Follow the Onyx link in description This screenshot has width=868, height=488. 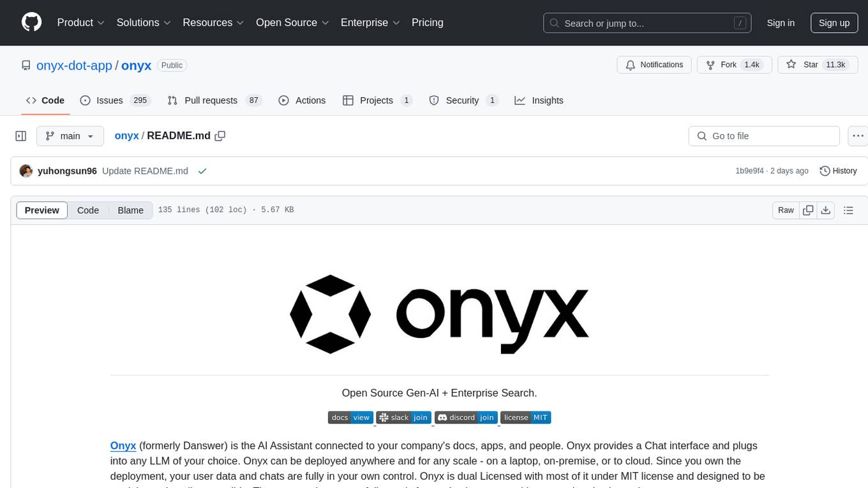(x=123, y=445)
